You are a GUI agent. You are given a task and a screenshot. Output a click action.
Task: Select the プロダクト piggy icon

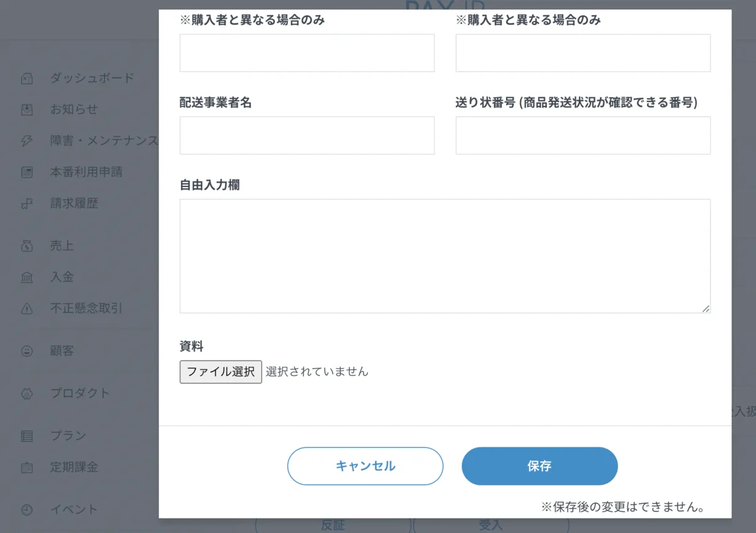tap(26, 394)
